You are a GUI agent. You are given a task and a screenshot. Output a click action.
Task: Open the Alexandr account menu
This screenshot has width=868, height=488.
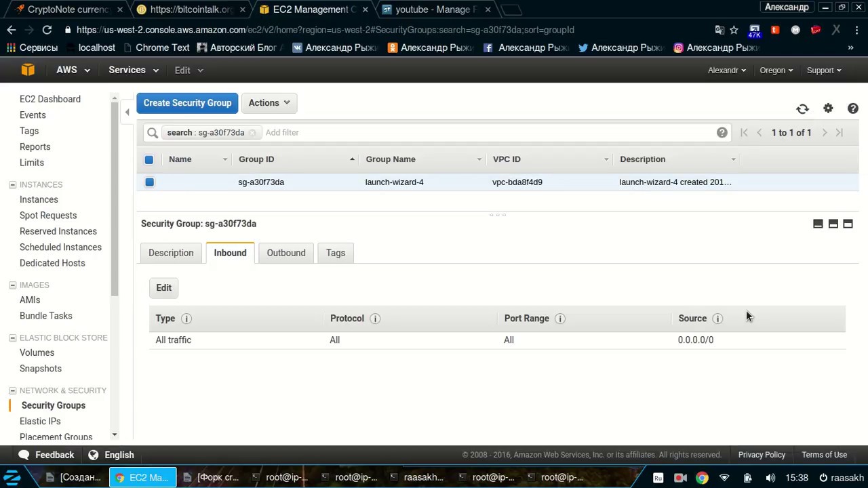727,70
